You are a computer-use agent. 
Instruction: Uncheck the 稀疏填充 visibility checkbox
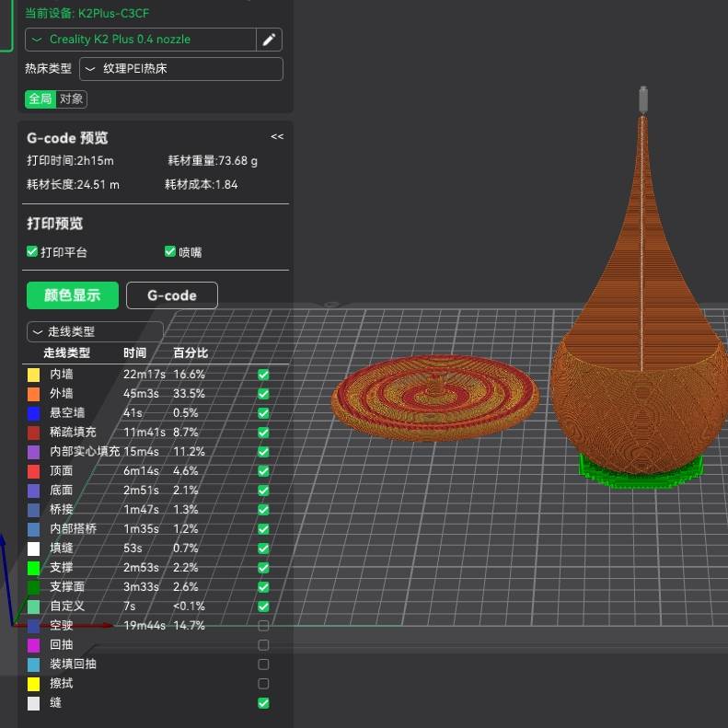(x=263, y=433)
